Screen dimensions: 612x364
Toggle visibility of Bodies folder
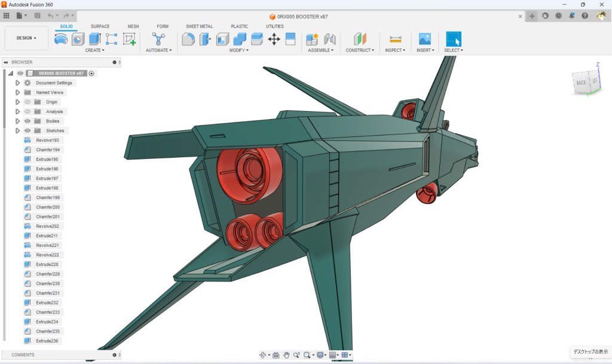pyautogui.click(x=27, y=121)
